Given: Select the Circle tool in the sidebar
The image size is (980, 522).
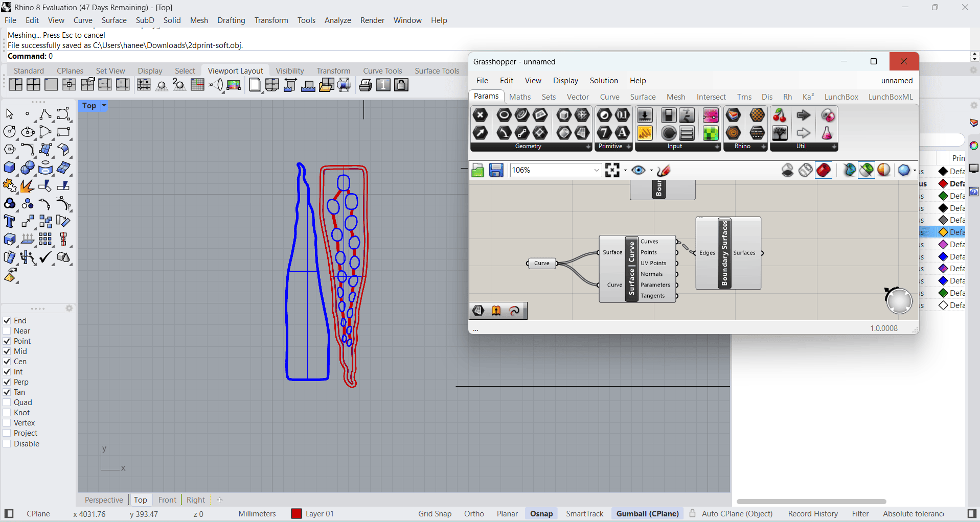Looking at the screenshot, I should point(9,132).
